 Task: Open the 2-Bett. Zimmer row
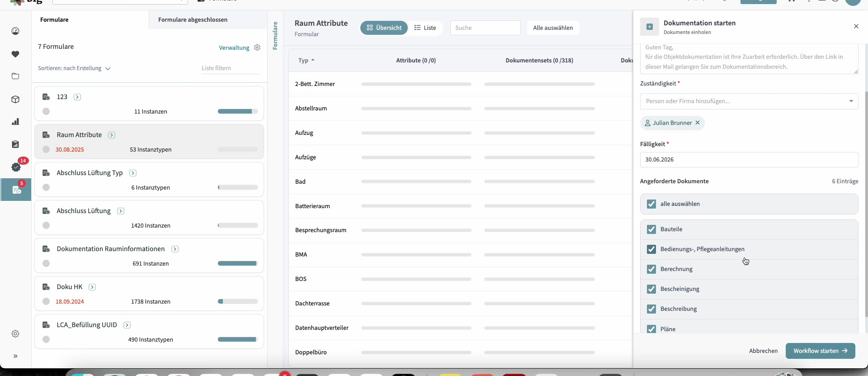461,84
